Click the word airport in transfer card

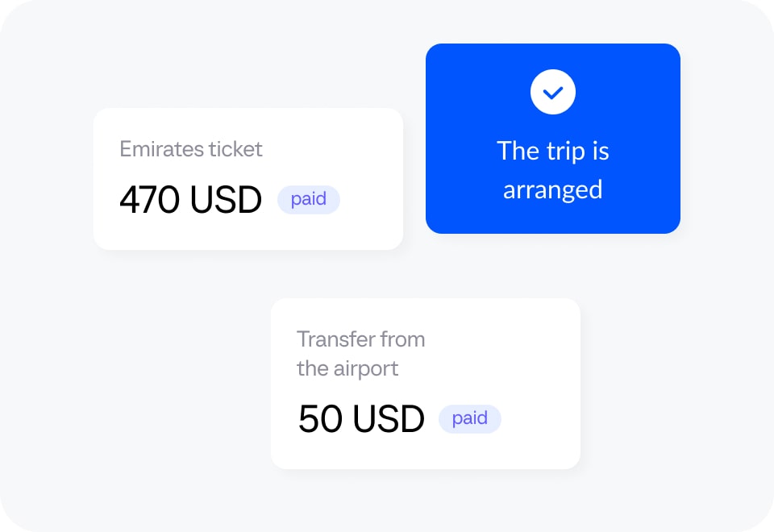coord(366,369)
